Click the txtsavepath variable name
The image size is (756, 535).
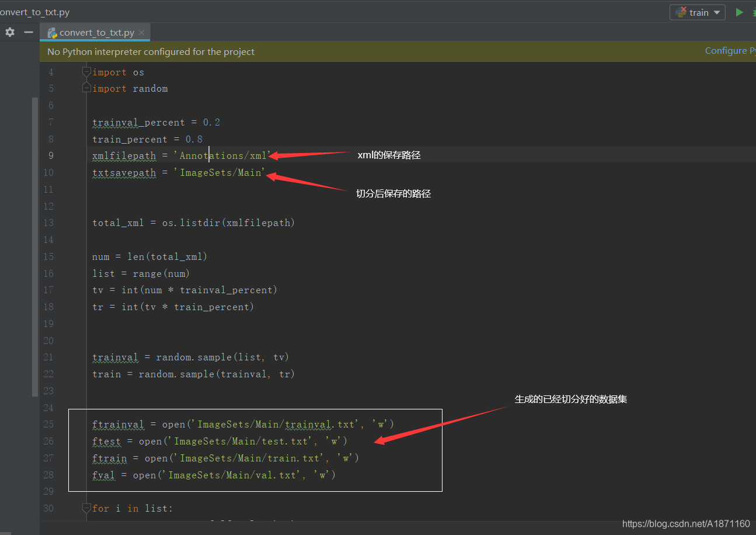tap(124, 173)
